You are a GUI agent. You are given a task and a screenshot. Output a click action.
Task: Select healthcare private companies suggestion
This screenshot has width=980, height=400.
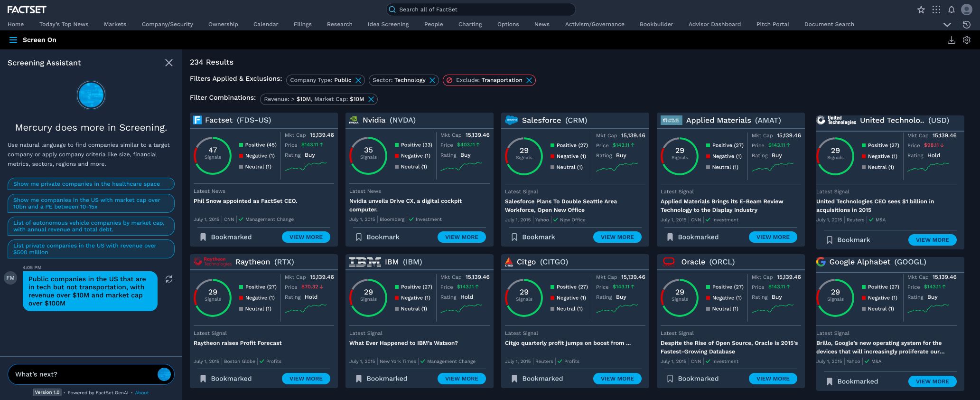91,184
